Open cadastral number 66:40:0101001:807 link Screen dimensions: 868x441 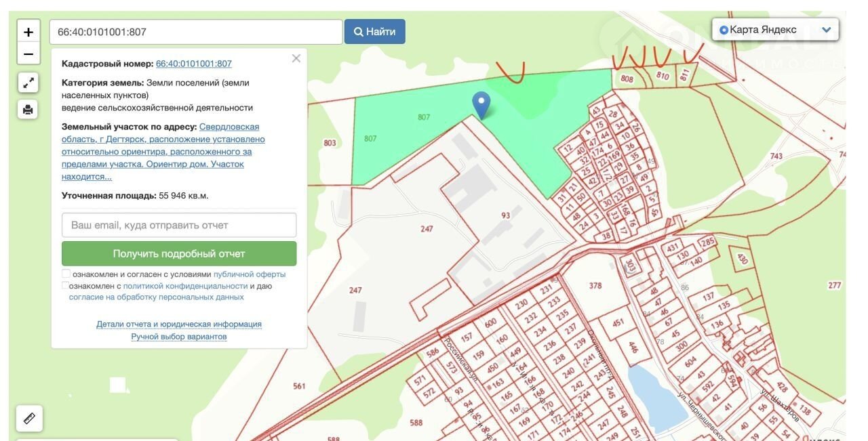[194, 64]
